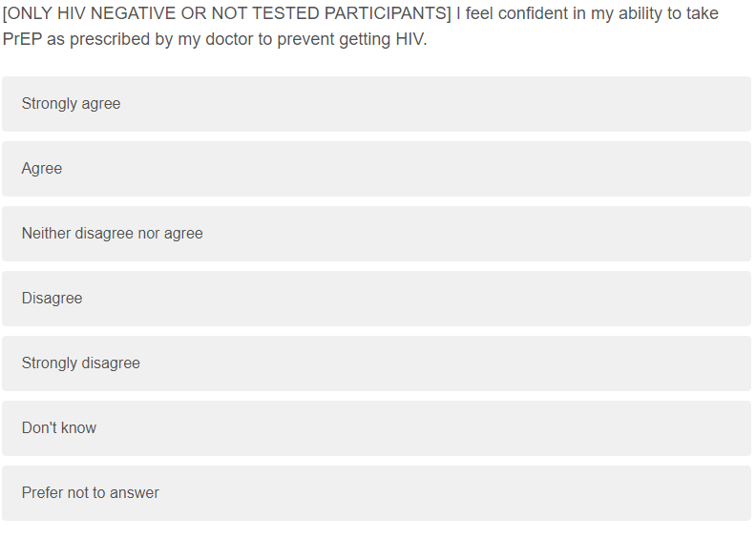Choose "Agree" as the response
756x539 pixels.
376,169
